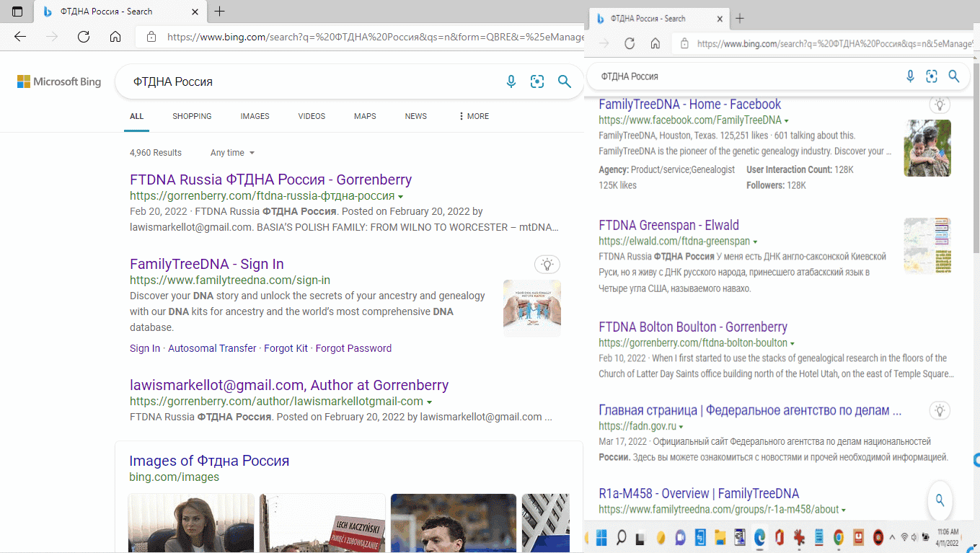The image size is (980, 553).
Task: Open home page in right browser window
Action: (x=655, y=43)
